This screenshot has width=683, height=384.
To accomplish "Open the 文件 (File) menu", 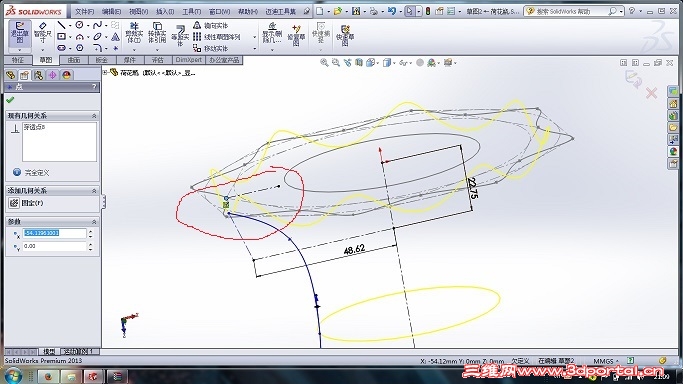I will coord(84,12).
